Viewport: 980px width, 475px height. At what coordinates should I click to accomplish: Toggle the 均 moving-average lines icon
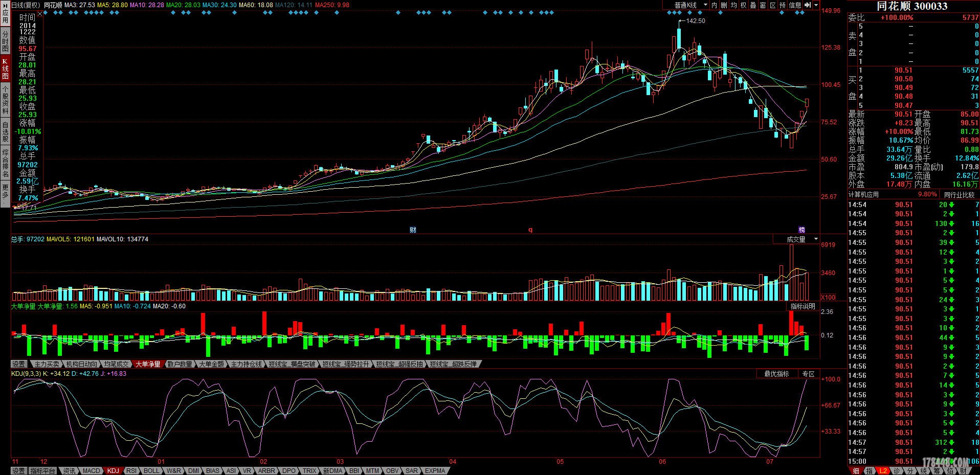pyautogui.click(x=733, y=5)
